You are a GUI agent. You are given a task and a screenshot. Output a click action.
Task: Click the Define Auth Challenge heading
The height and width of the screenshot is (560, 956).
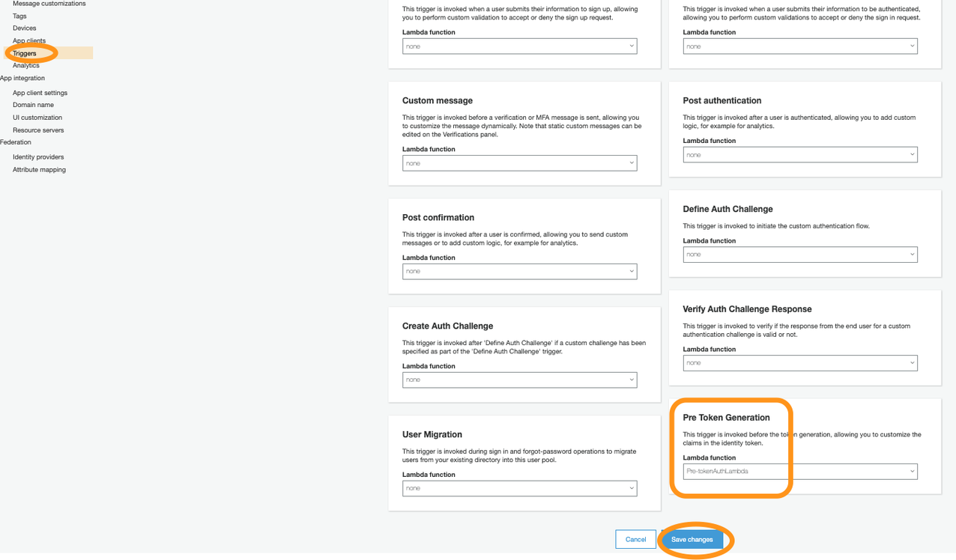727,209
